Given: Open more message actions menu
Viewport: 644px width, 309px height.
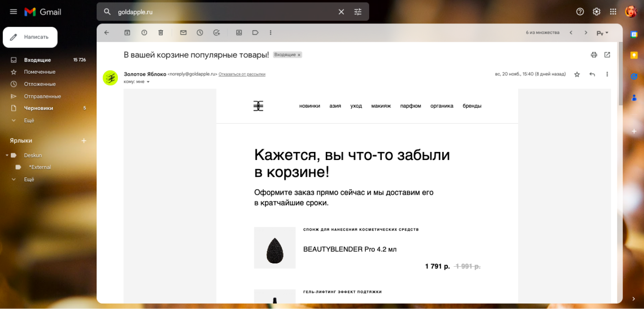Looking at the screenshot, I should 607,74.
